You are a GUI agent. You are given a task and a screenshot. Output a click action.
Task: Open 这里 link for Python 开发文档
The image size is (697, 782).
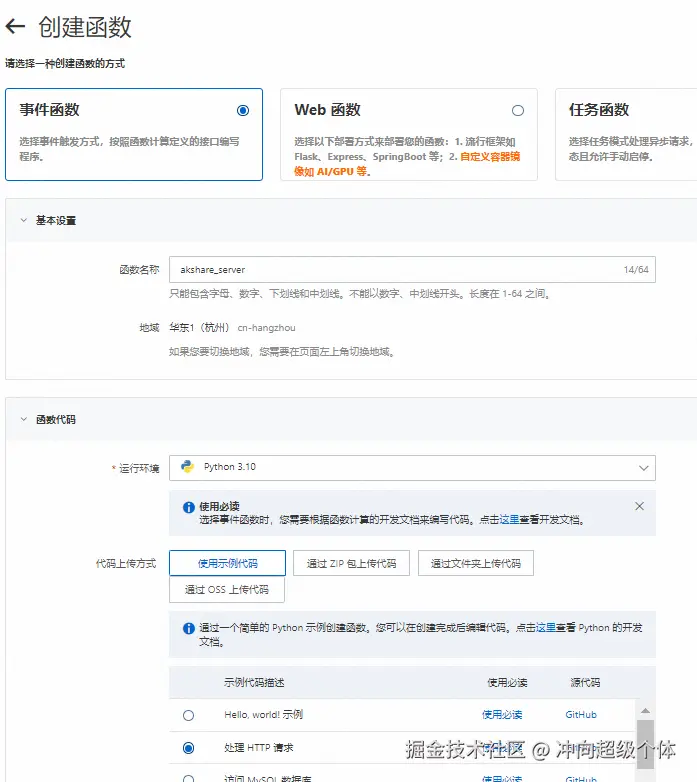[x=545, y=627]
